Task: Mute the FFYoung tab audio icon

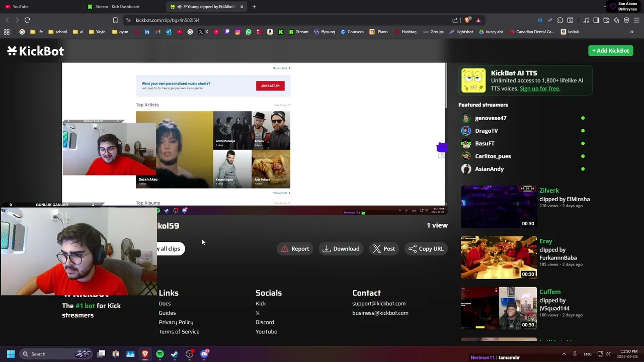Action: (x=180, y=7)
